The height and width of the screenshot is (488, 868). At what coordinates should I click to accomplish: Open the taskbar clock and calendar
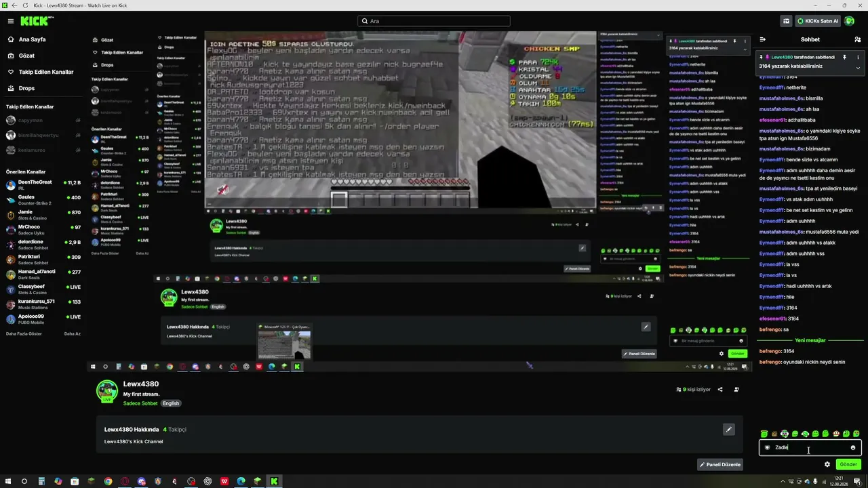[x=839, y=481]
